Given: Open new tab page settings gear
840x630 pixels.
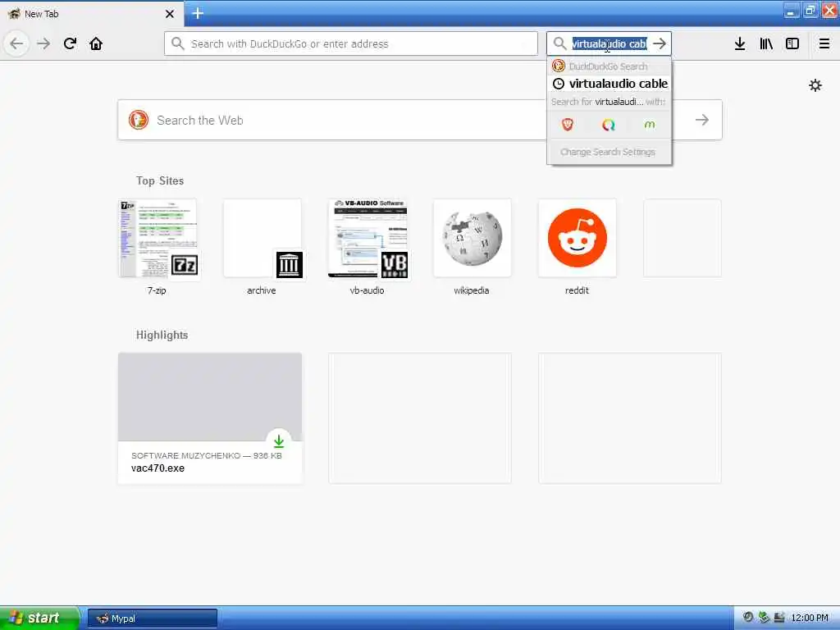Looking at the screenshot, I should click(x=815, y=85).
